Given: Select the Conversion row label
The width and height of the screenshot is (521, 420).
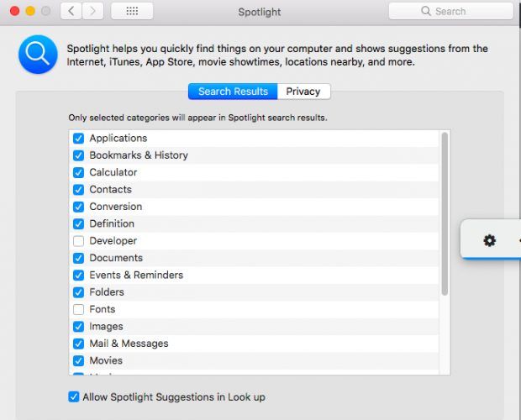Looking at the screenshot, I should pos(116,207).
